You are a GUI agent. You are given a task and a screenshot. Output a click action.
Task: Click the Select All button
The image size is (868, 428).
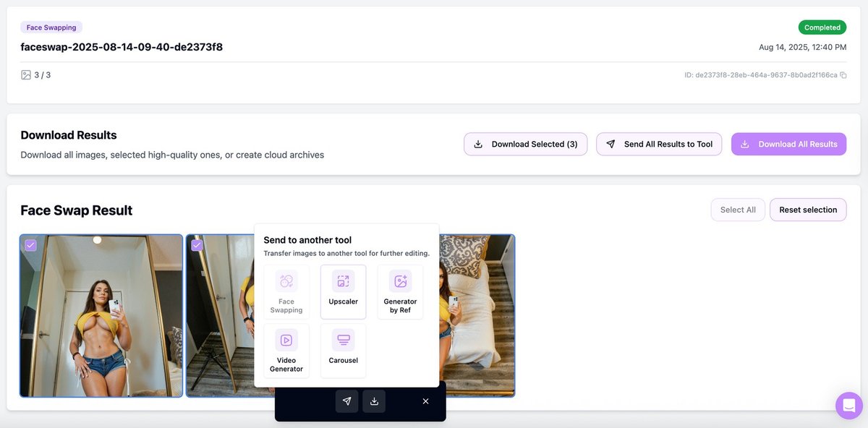[738, 210]
